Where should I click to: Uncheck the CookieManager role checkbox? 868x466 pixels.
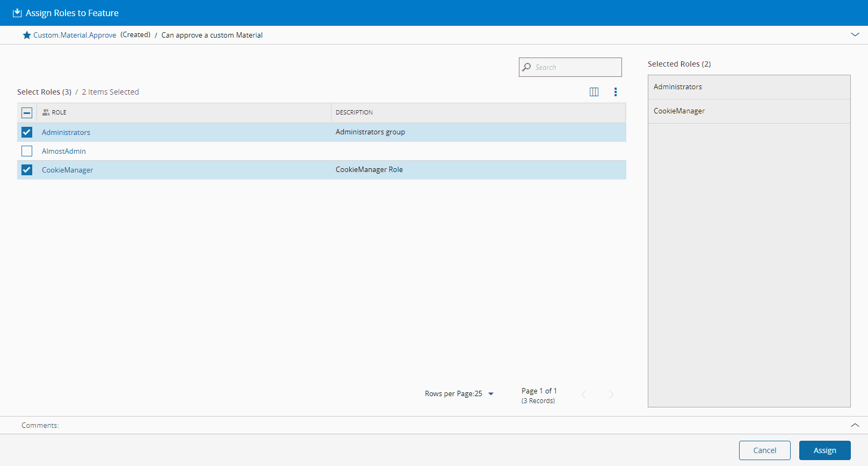tap(27, 170)
